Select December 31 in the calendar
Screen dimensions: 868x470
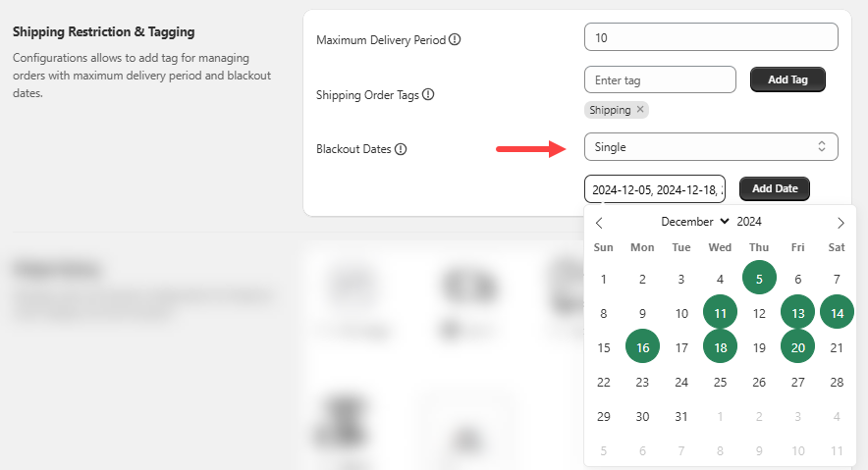(x=681, y=416)
